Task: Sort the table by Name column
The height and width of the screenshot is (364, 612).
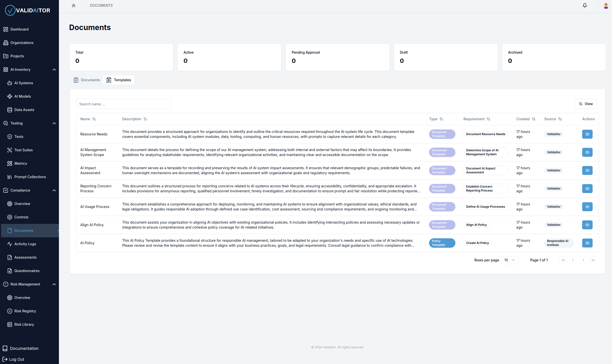Action: [88, 119]
